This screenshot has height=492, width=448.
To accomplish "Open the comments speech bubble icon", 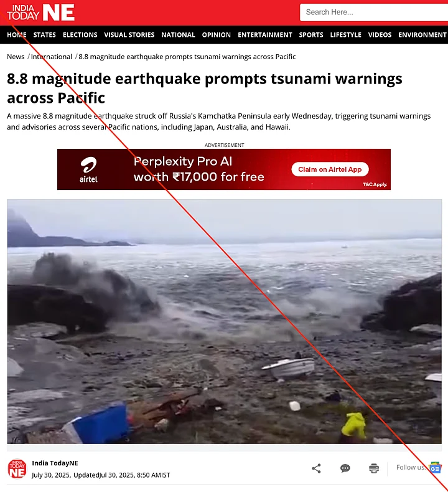I will click(345, 468).
